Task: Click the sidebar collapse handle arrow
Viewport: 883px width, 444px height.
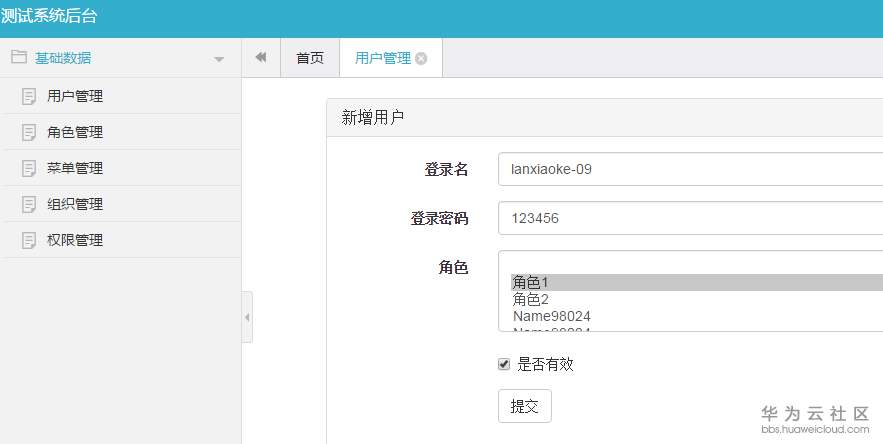Action: click(247, 317)
